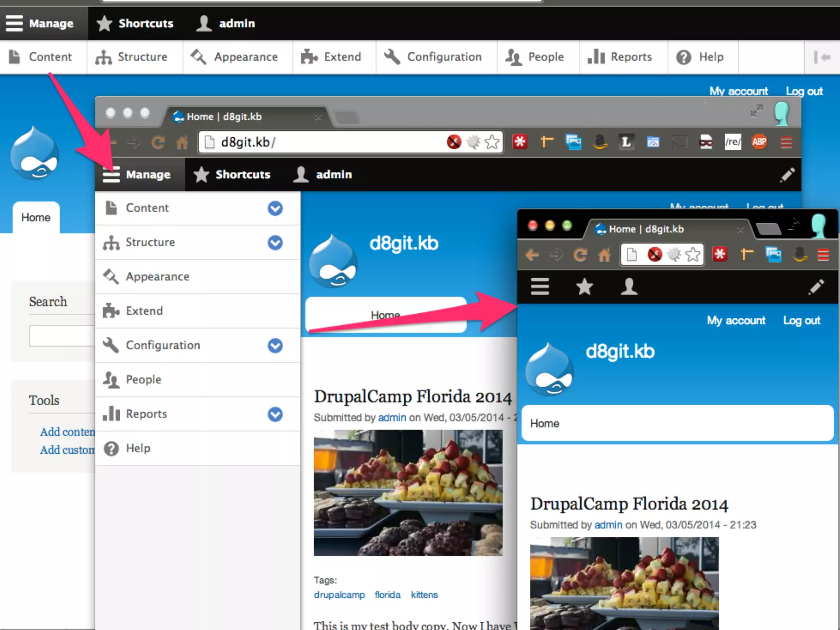Viewport: 840px width, 630px height.
Task: Expand the Configuration submenu chevron
Action: click(275, 345)
